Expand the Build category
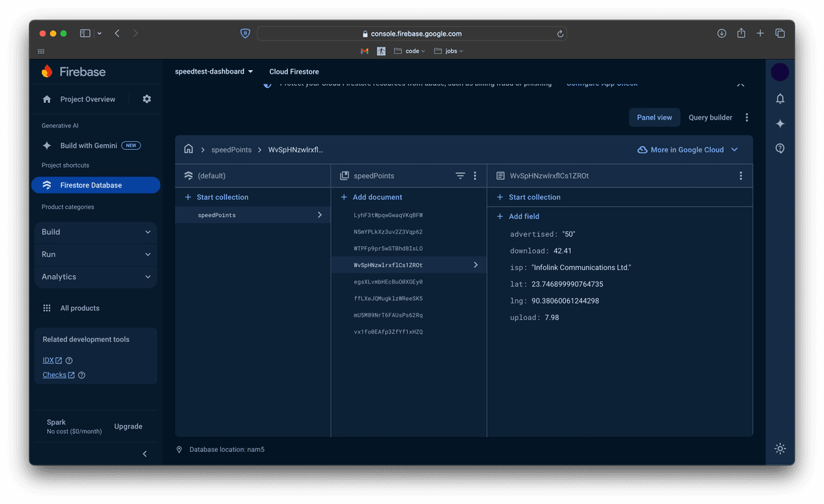Viewport: 824px width, 504px height. coord(96,232)
